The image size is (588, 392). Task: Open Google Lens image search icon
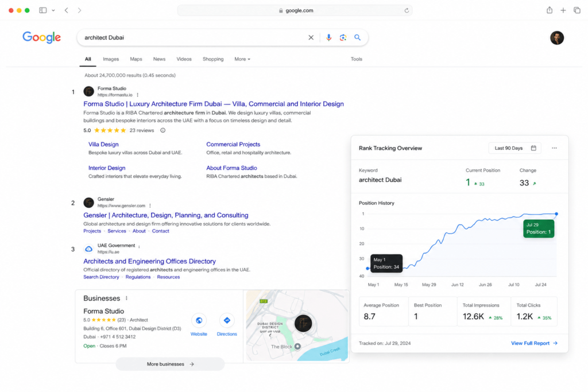(x=343, y=37)
